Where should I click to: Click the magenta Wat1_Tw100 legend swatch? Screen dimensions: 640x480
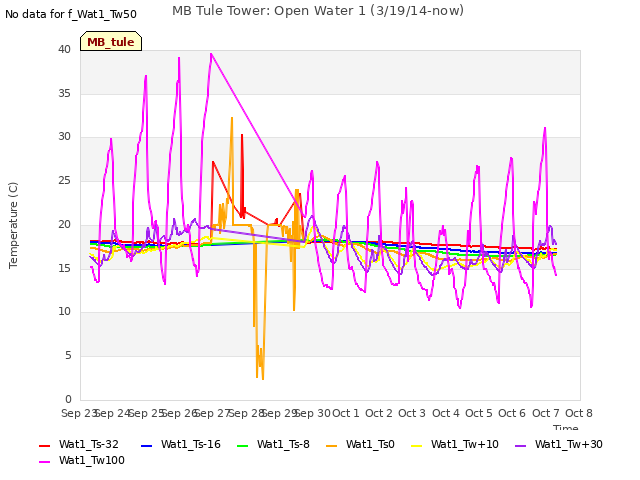[44, 461]
